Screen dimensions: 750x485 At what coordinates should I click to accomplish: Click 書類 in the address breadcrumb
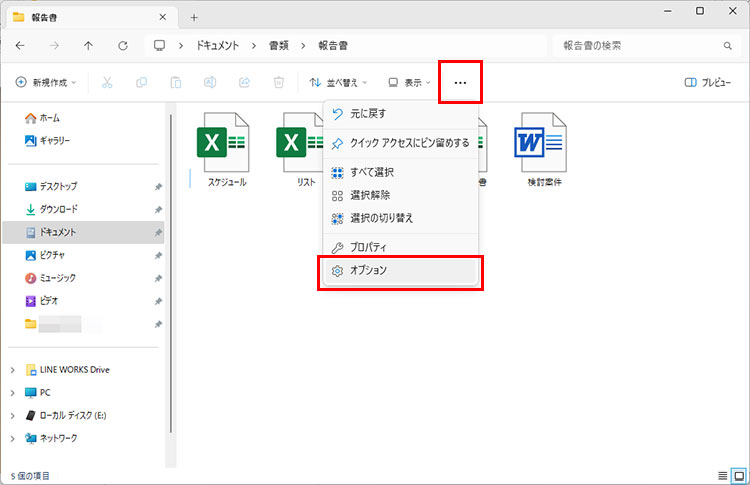pyautogui.click(x=279, y=45)
